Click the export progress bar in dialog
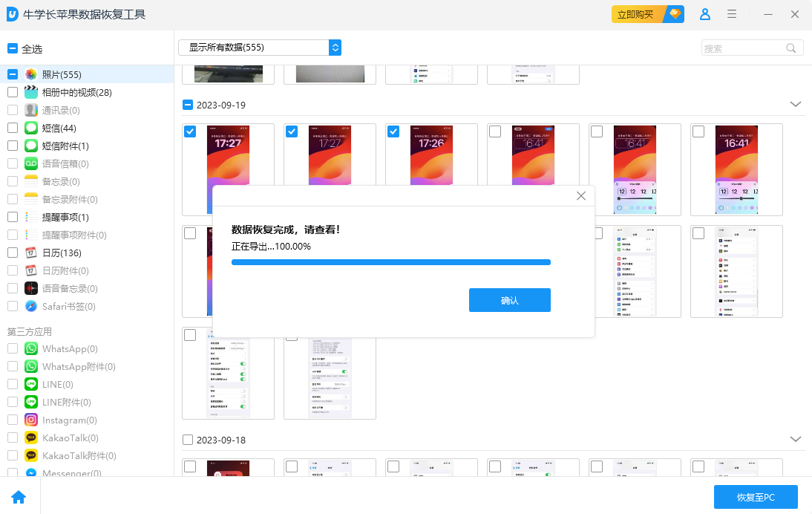Screen dimensions: 812x514 click(x=391, y=262)
